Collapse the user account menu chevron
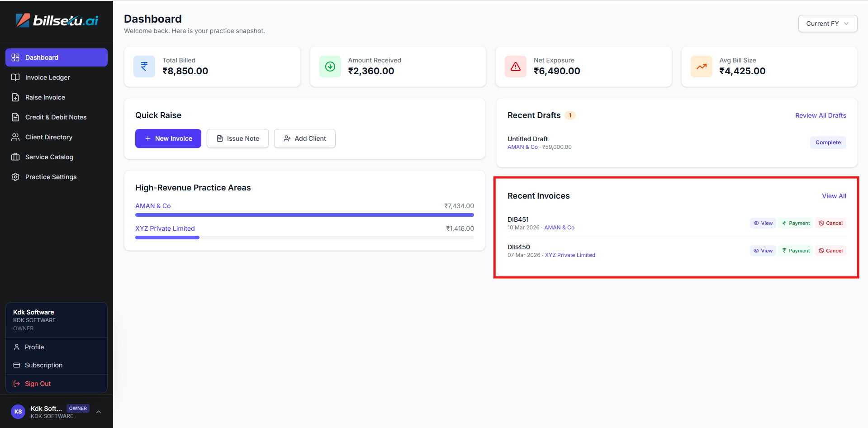This screenshot has width=868, height=428. pos(99,412)
